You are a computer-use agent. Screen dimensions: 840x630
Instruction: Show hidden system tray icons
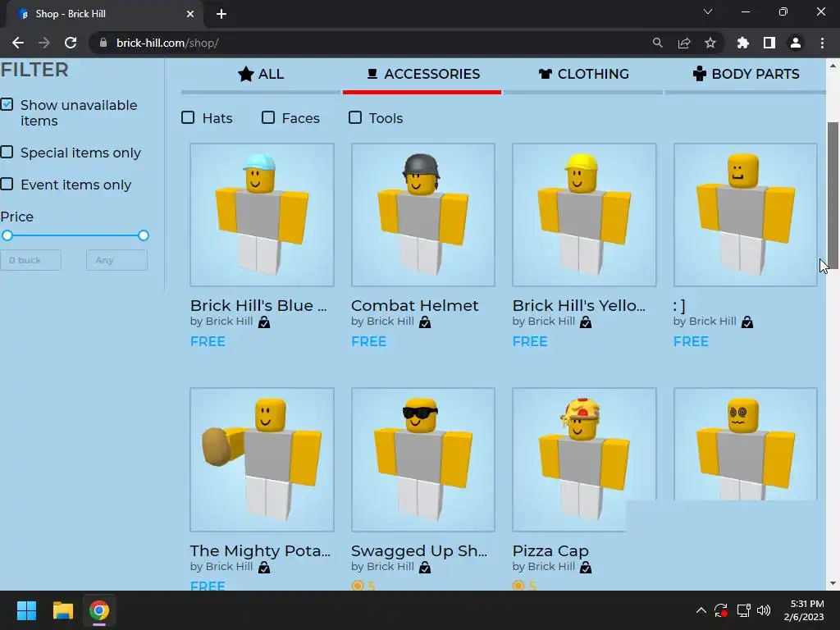click(701, 610)
